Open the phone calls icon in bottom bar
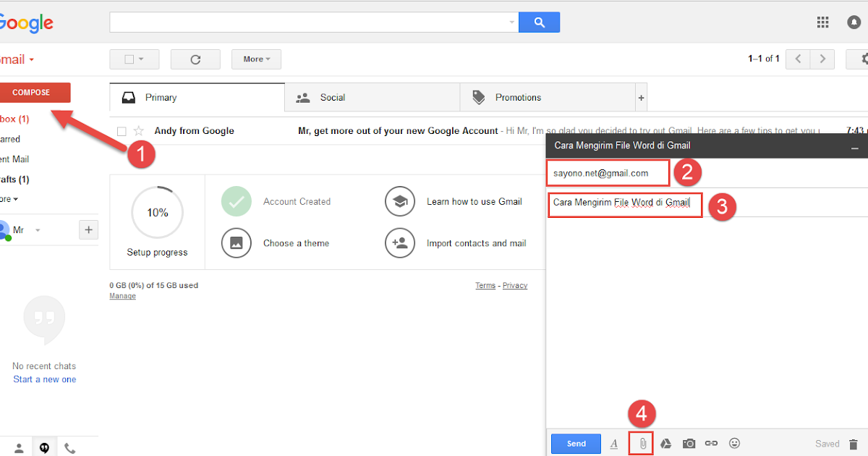 [x=69, y=448]
